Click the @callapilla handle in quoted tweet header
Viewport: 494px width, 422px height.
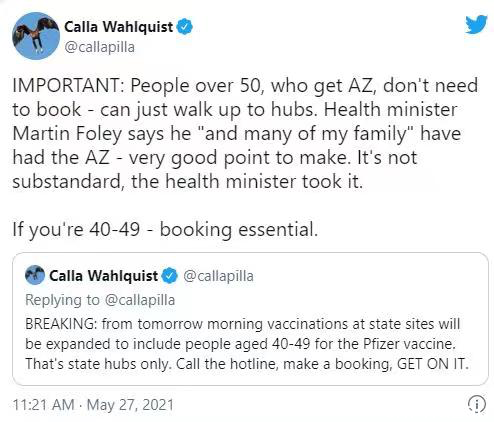click(218, 276)
